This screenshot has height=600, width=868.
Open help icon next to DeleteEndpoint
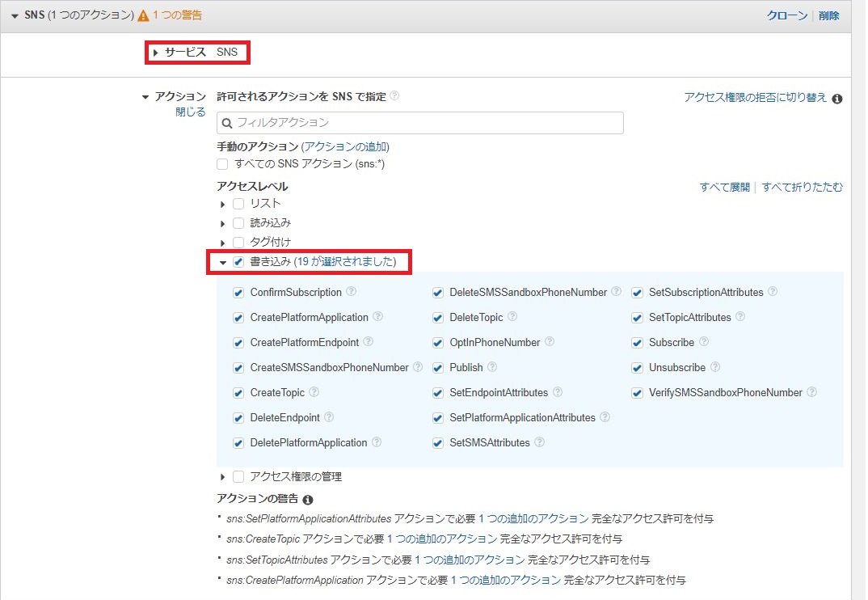coord(329,416)
